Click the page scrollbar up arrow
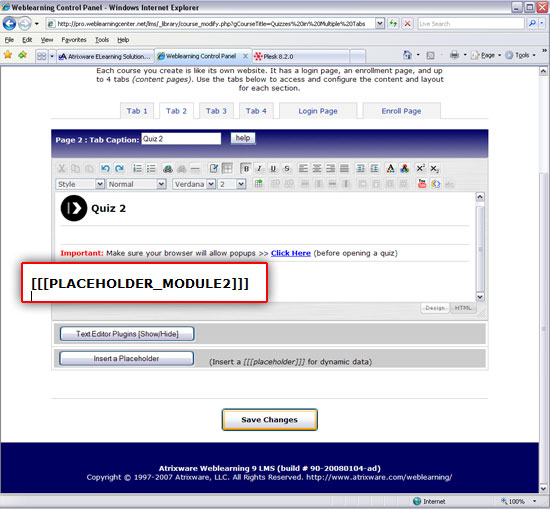The image size is (550, 510). click(x=543, y=72)
